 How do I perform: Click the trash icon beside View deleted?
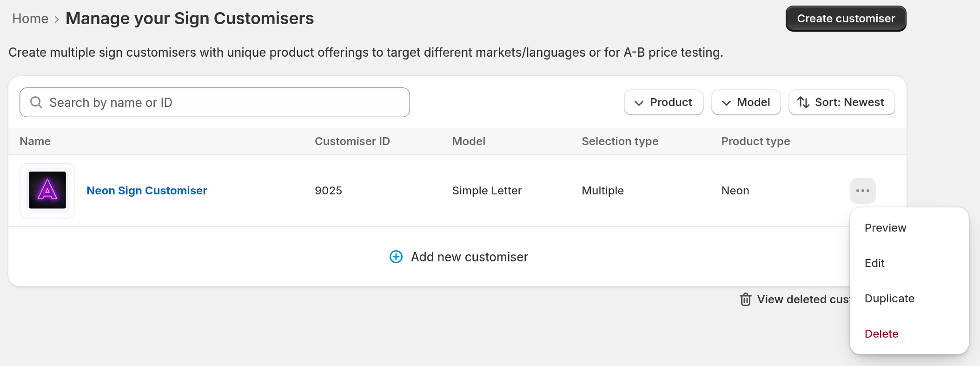(x=745, y=299)
